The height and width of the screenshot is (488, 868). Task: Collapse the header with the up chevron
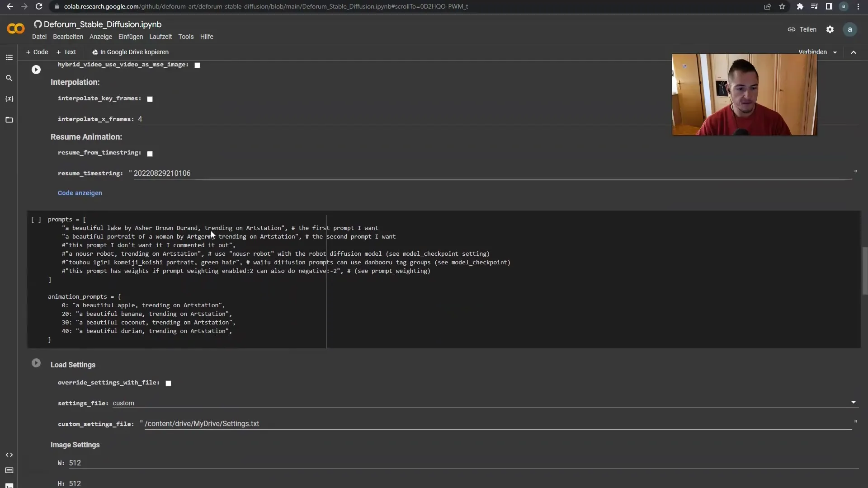coord(854,52)
